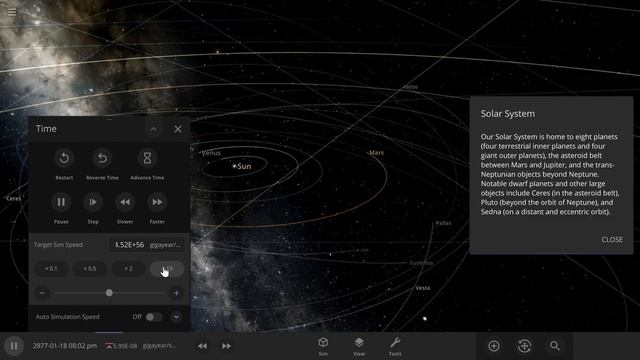Select the Venus label

click(x=211, y=153)
